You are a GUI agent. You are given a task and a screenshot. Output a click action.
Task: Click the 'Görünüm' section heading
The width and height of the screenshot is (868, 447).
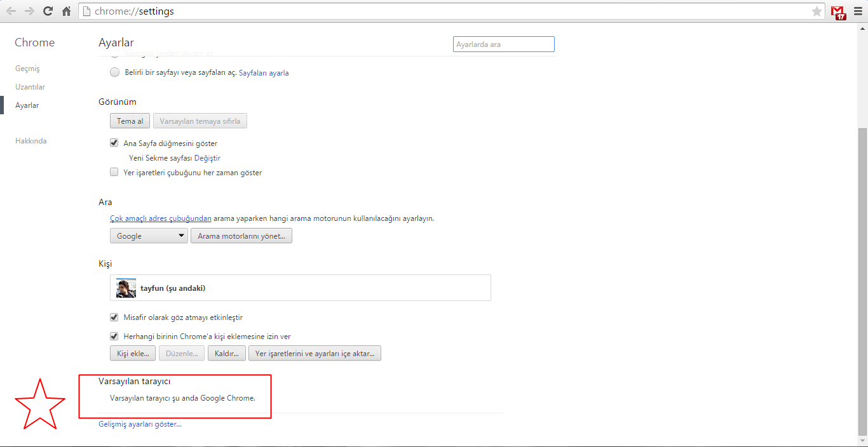coord(118,102)
